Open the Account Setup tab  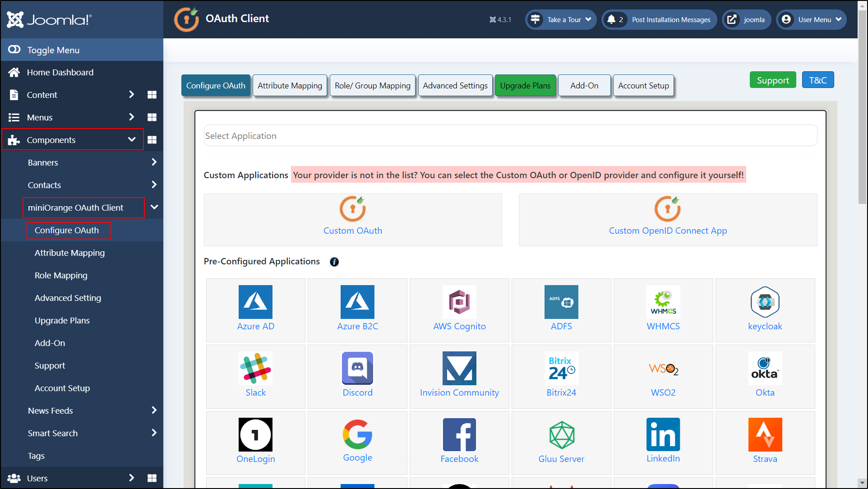[x=643, y=86]
